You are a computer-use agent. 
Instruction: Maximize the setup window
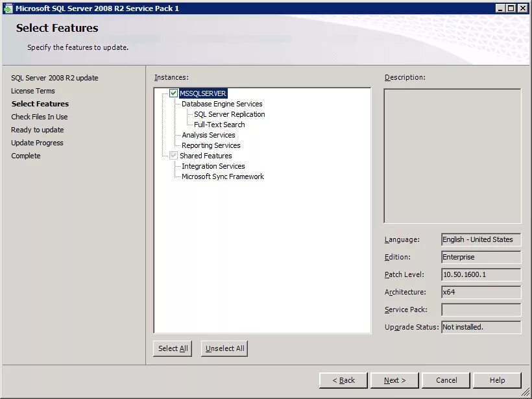pos(511,8)
